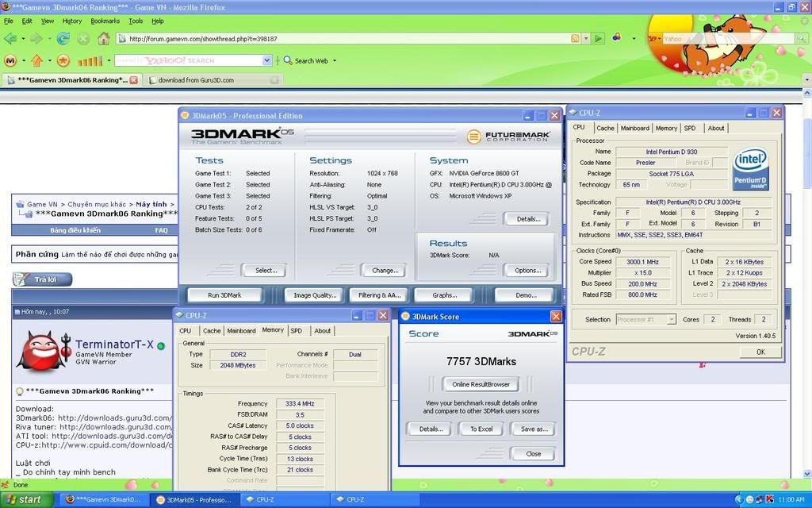Open the Bookmarks menu
This screenshot has height=508, width=812.
tap(105, 21)
